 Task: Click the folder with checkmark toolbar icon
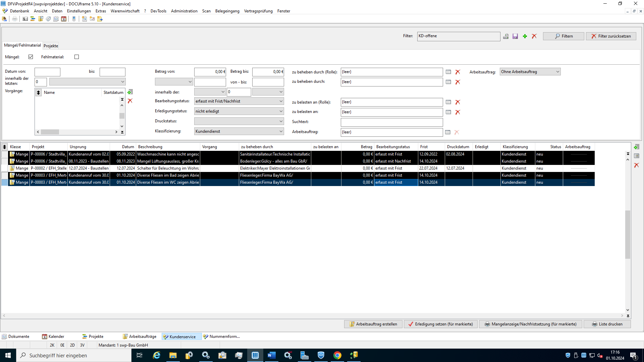pos(41,19)
